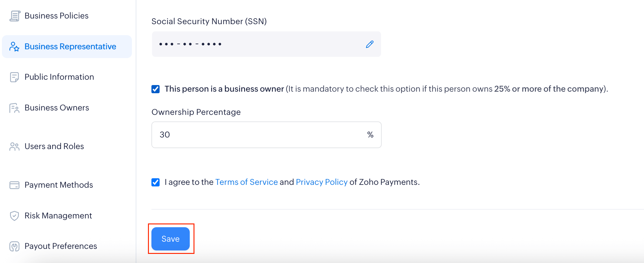Click the Risk Management shield icon
This screenshot has height=263, width=644.
tap(14, 216)
